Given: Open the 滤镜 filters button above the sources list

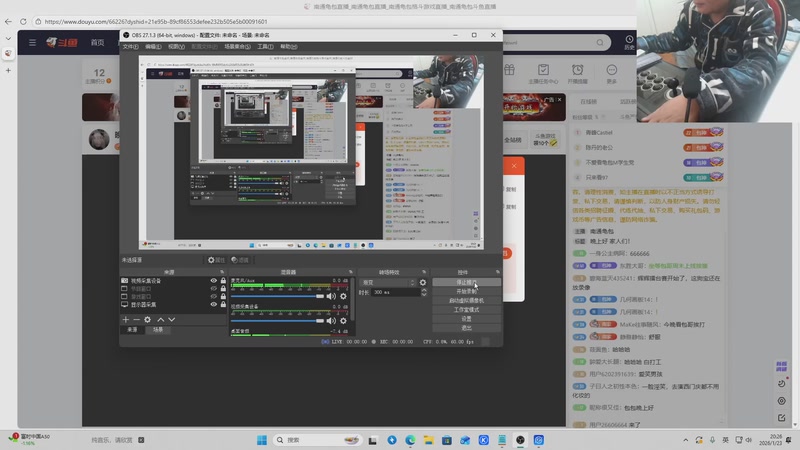Looking at the screenshot, I should 240,260.
